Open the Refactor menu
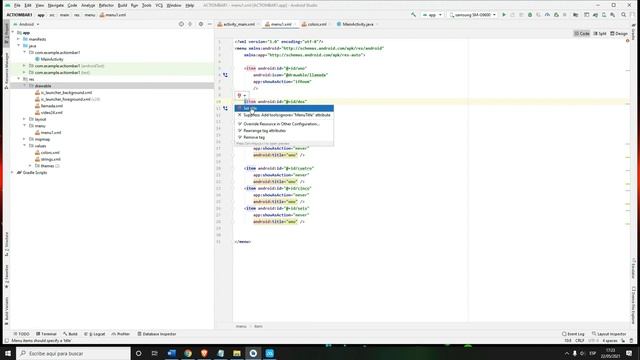 [x=106, y=5]
